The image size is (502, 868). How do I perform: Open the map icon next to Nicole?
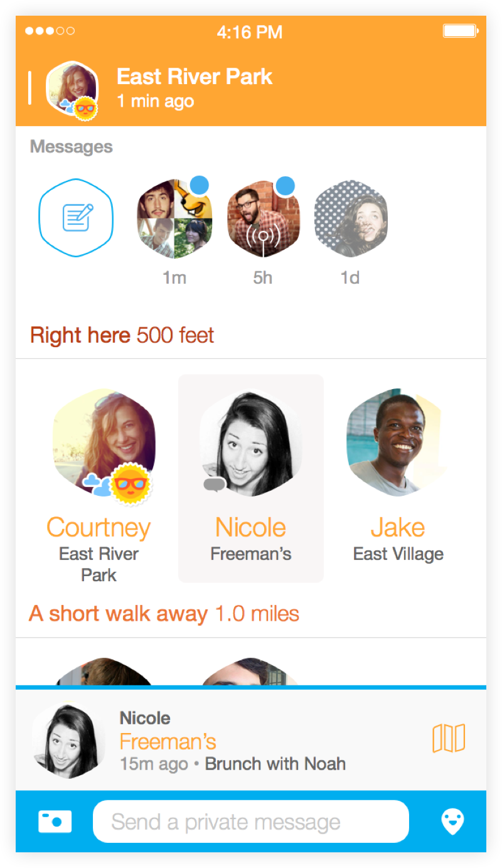pos(449,738)
